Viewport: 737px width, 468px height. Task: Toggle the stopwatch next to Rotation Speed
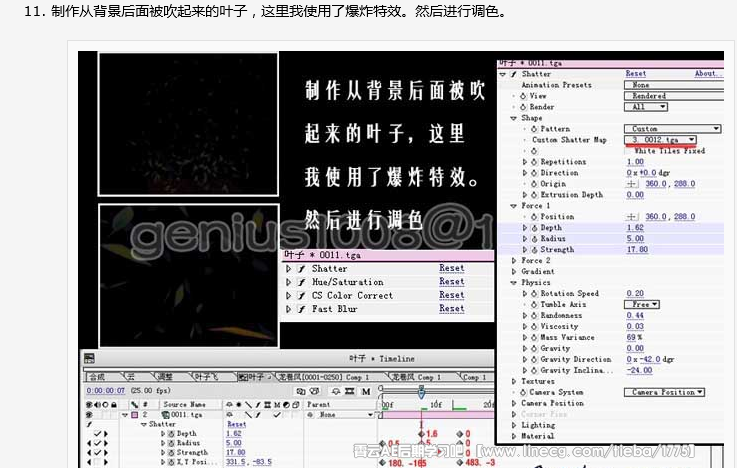tap(534, 293)
